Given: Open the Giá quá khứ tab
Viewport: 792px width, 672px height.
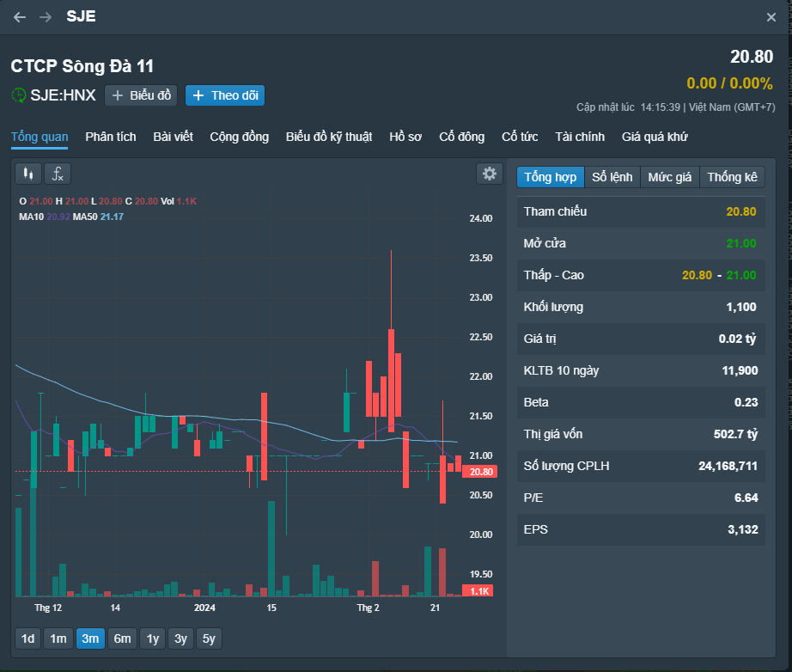Looking at the screenshot, I should click(x=655, y=137).
